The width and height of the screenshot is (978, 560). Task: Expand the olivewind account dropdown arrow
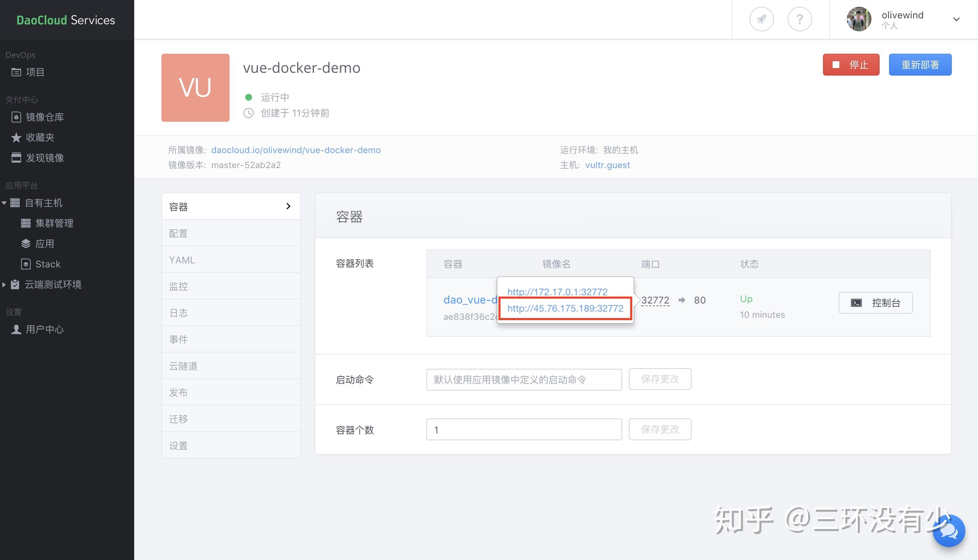click(x=956, y=19)
